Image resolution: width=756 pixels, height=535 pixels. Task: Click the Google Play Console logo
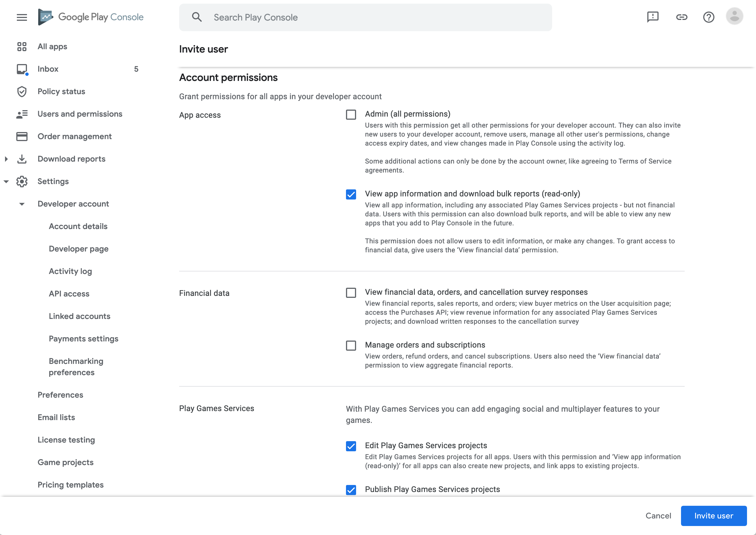[91, 17]
